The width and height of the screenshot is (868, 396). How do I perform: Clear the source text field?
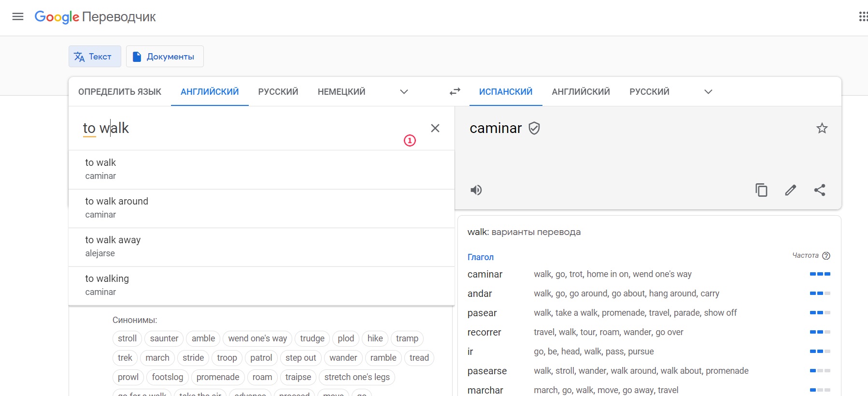(435, 128)
